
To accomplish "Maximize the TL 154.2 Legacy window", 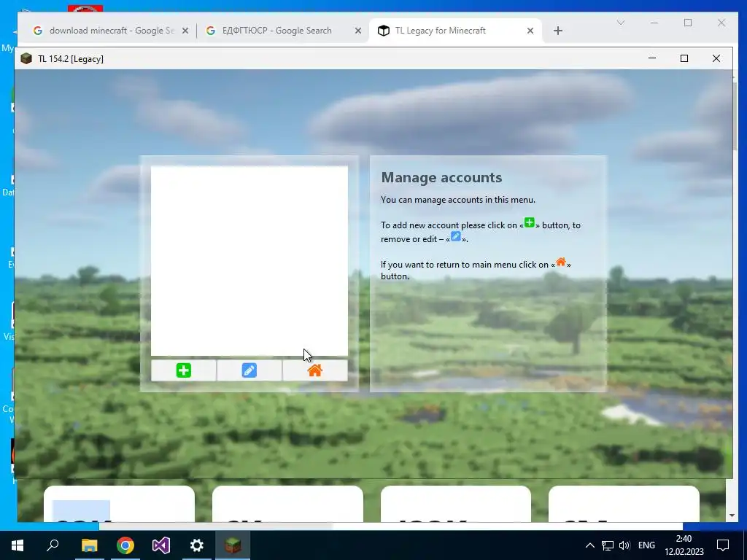I will (x=684, y=58).
